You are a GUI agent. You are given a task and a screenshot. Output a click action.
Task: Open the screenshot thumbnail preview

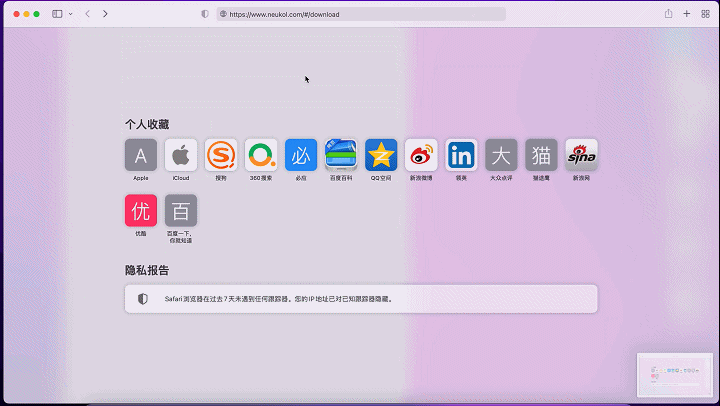tap(675, 375)
